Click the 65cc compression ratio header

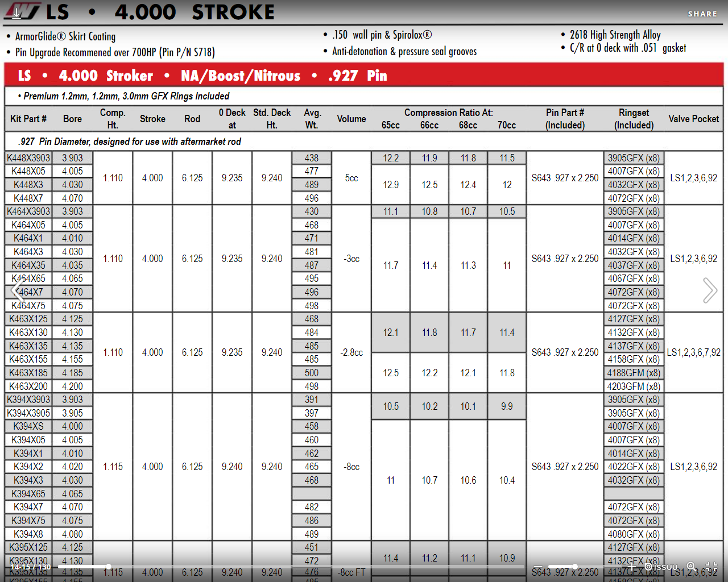click(391, 125)
